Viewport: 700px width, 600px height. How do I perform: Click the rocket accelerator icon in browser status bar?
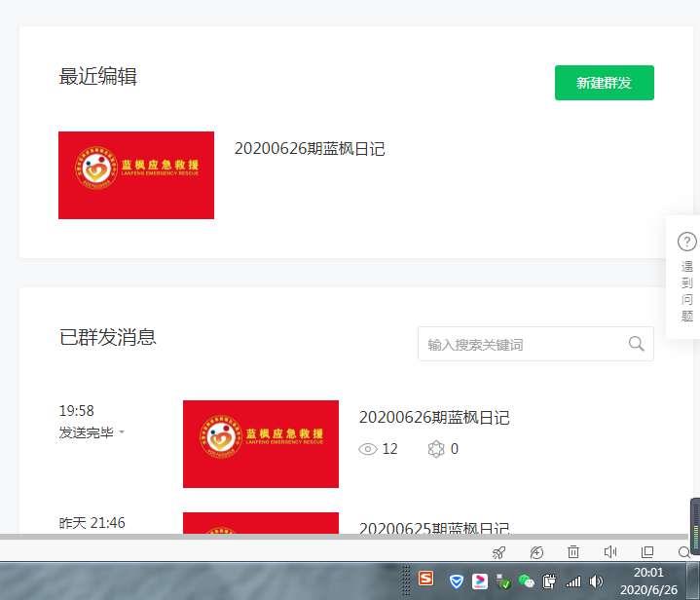pos(498,552)
